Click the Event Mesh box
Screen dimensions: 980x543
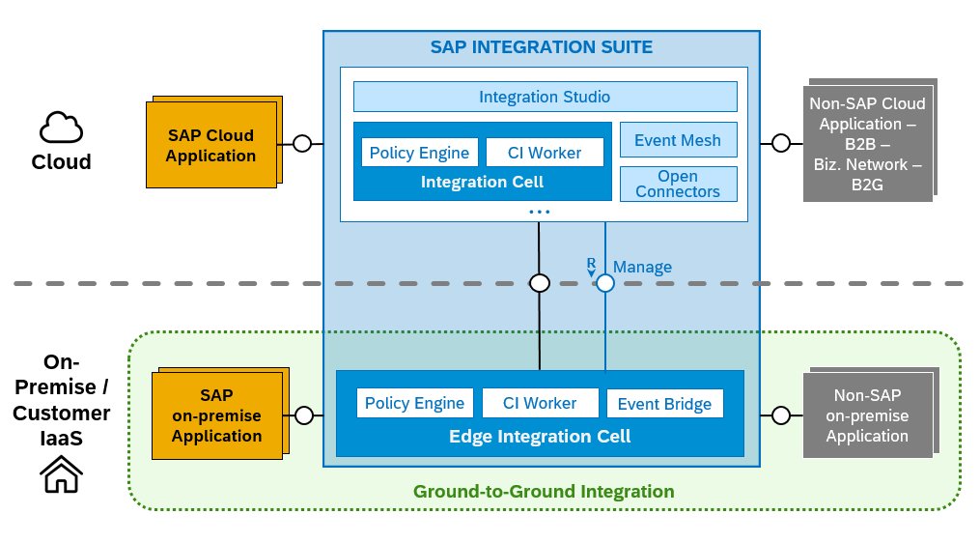pos(678,140)
